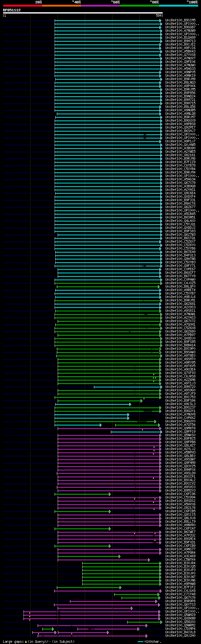Select hit label UniRef100_B9GUX9
The height and width of the screenshot is (644, 201).
tap(180, 121)
